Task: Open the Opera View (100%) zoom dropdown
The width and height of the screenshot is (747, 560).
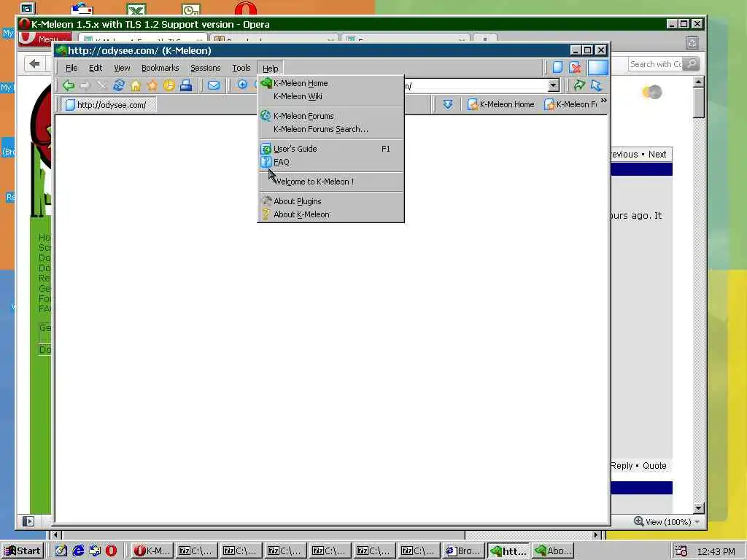Action: click(697, 522)
